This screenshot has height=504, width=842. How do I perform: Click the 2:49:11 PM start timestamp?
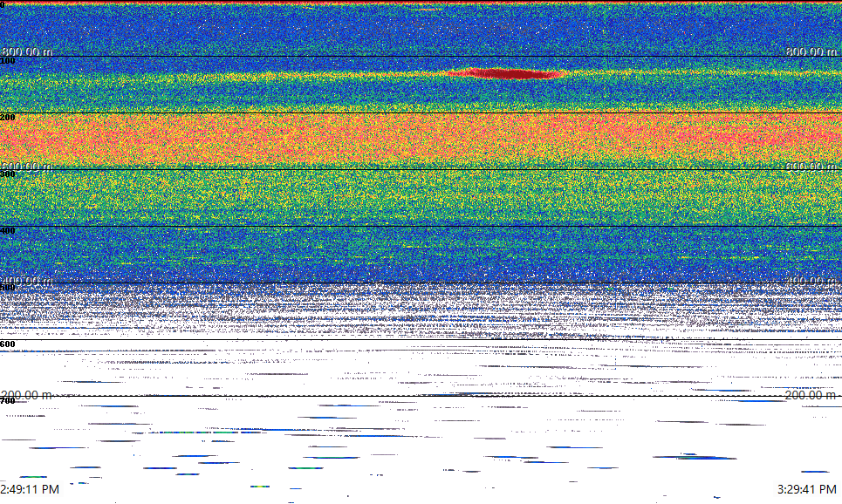click(x=30, y=489)
